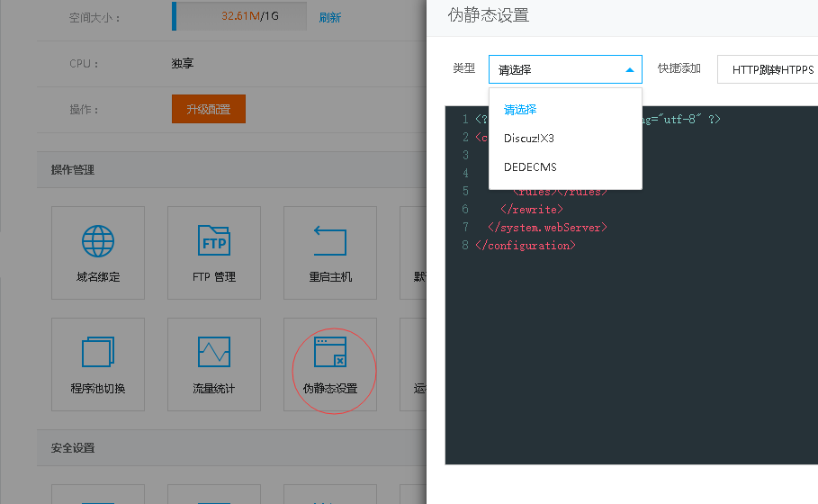The image size is (818, 504).
Task: Open the 伪静态设置 window icon
Action: coord(329,352)
